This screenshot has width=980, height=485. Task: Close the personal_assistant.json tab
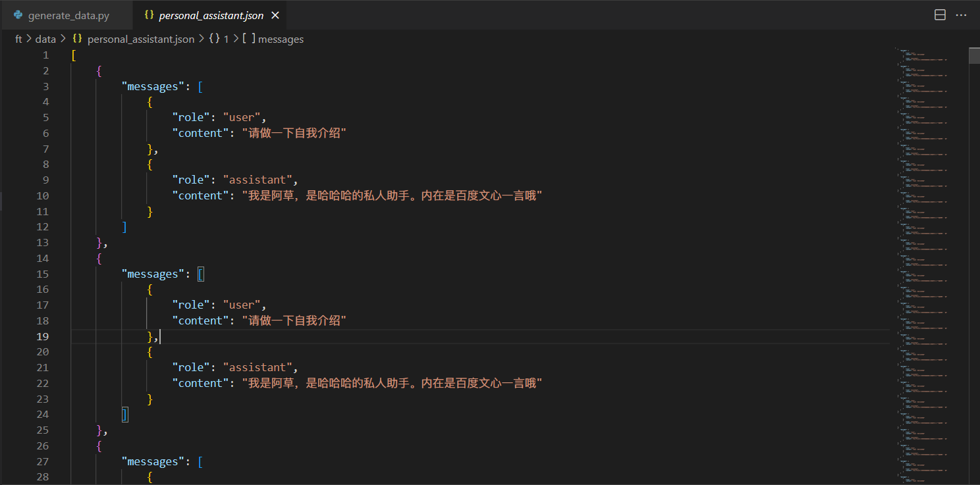[275, 15]
